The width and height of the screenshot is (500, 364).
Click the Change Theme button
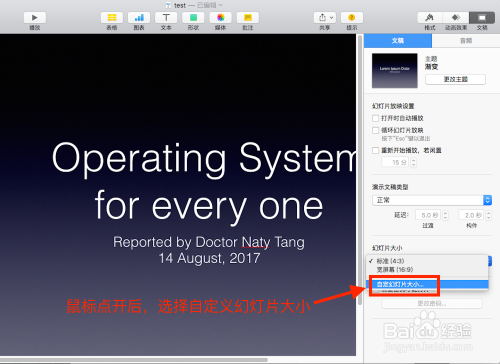(455, 79)
